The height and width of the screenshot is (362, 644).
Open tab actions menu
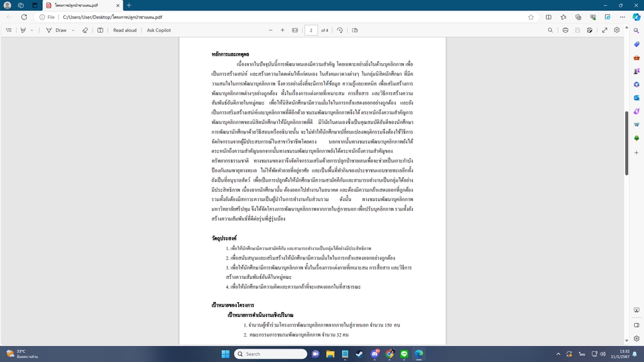(35, 5)
